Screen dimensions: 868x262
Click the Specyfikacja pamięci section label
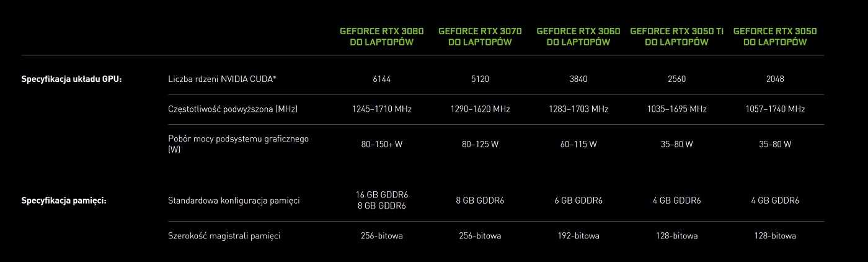pos(64,201)
